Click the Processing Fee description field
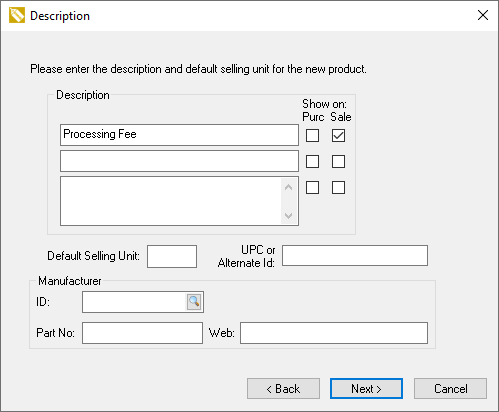Screen dimensions: 499x412 pyautogui.click(x=179, y=135)
